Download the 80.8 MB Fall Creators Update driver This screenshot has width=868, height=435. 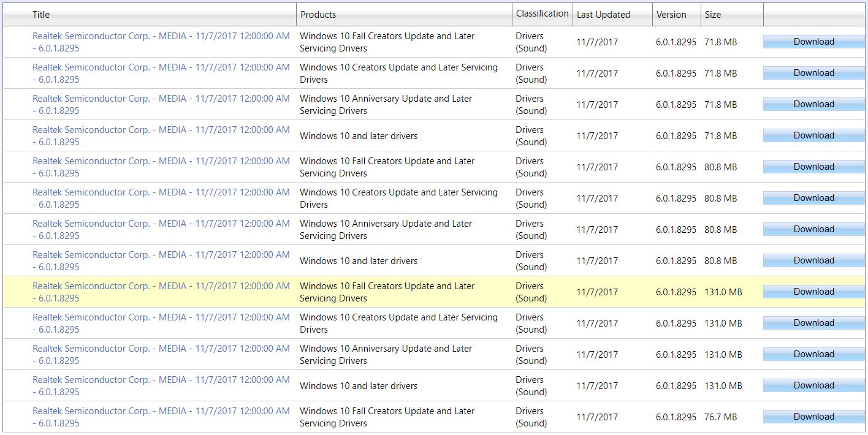coord(813,167)
